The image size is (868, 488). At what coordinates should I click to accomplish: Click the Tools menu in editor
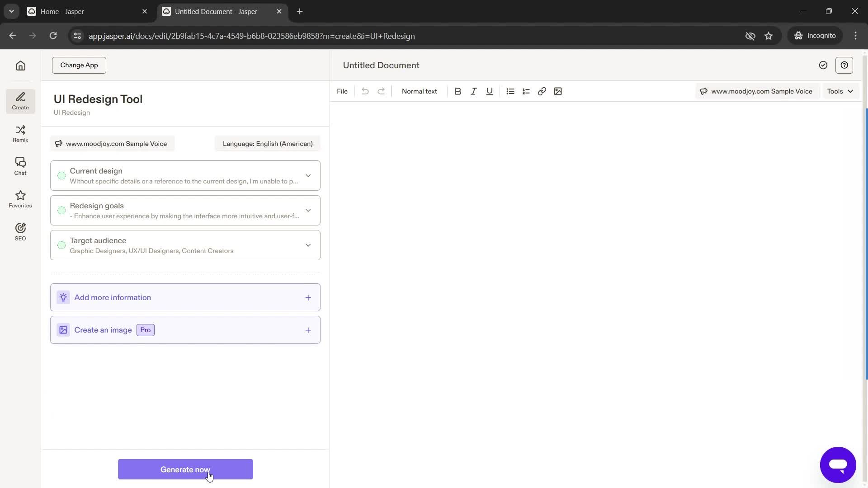838,90
